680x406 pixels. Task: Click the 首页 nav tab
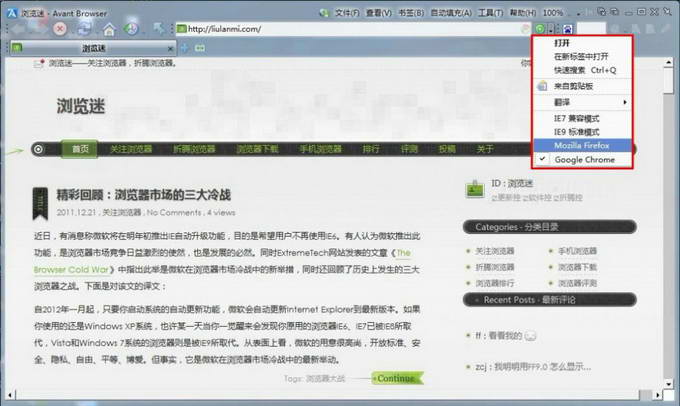click(x=80, y=149)
